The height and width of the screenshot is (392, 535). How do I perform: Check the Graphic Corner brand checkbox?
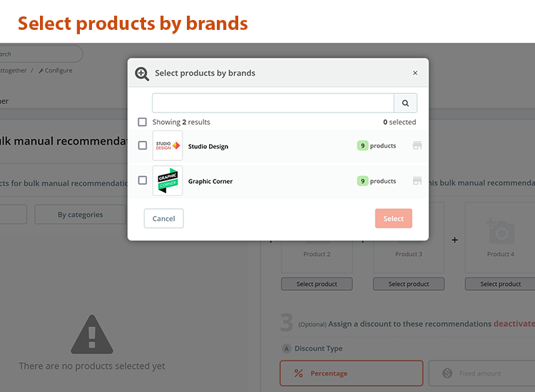143,181
